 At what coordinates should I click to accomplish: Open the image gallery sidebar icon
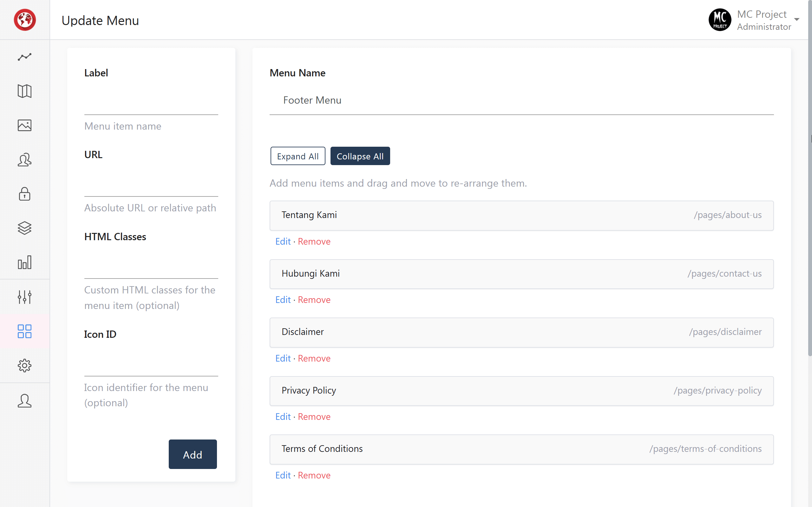(24, 125)
